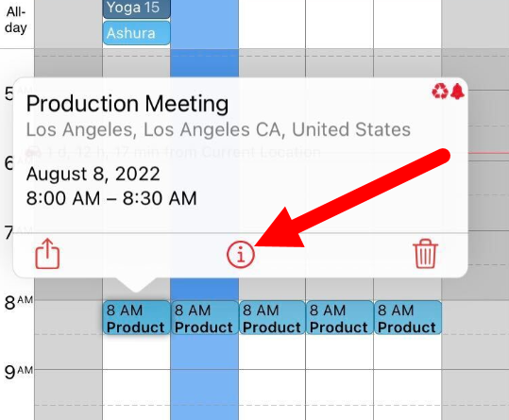The image size is (509, 420).
Task: Tap the 8:00 AM – 8:30 AM time
Action: [111, 198]
